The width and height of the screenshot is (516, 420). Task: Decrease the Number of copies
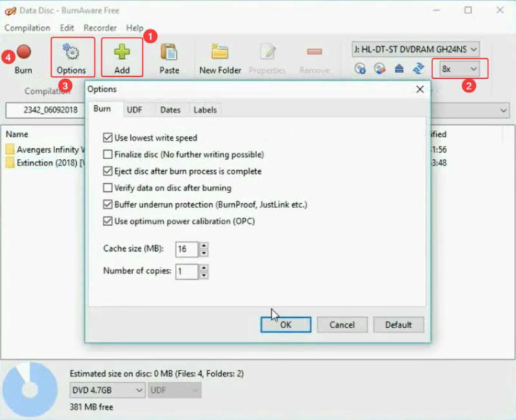point(204,275)
